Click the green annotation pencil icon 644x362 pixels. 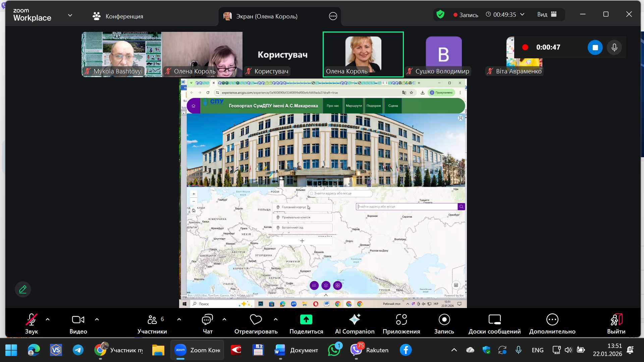coord(23,289)
